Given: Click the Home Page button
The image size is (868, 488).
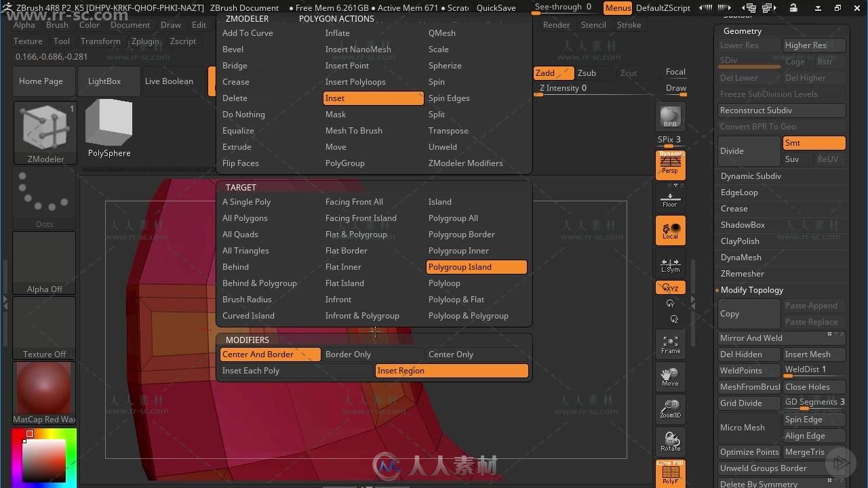Looking at the screenshot, I should [x=43, y=81].
